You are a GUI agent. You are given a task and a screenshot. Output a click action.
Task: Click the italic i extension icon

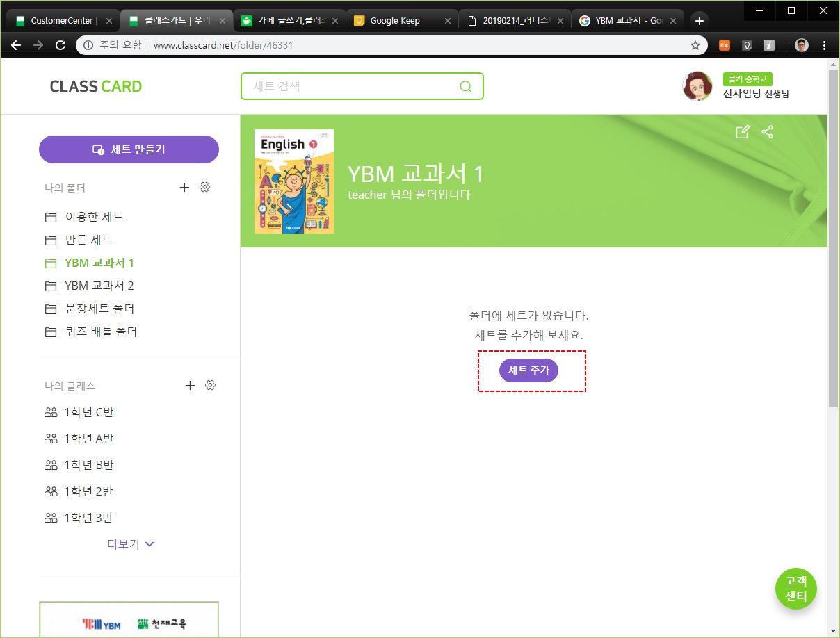[769, 45]
